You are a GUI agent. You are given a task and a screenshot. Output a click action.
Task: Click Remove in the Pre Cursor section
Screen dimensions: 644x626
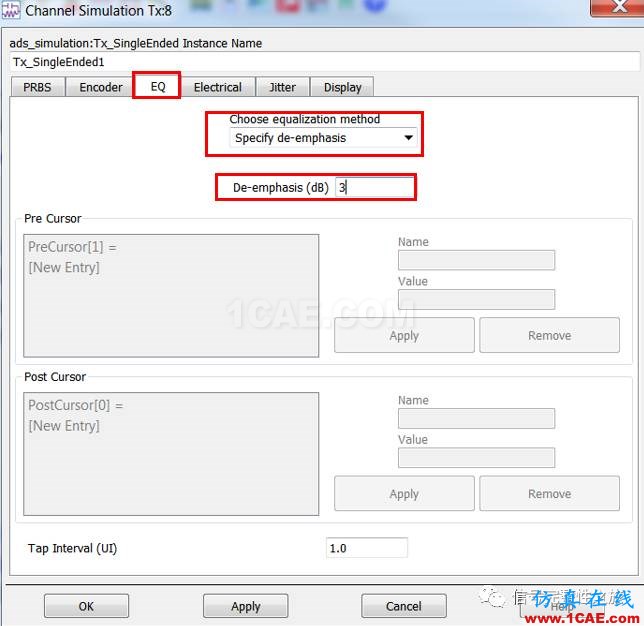click(550, 335)
